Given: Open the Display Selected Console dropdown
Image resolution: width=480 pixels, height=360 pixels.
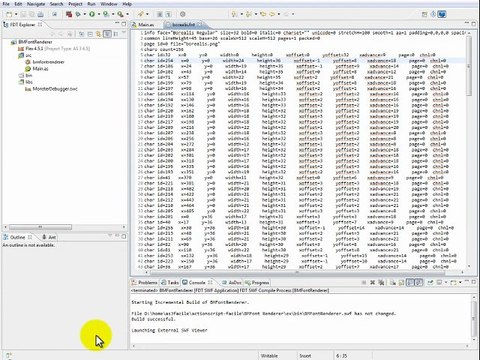Looking at the screenshot, I should [x=446, y=283].
